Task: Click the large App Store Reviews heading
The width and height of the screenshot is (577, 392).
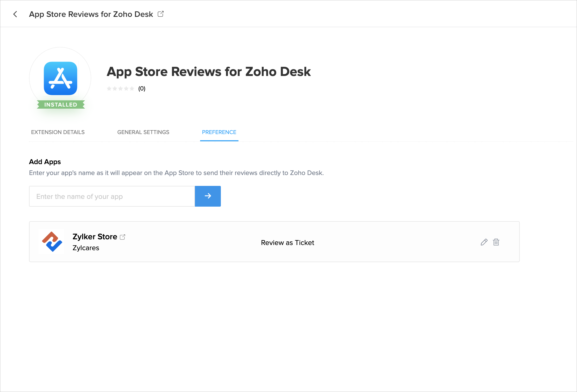Action: point(208,72)
